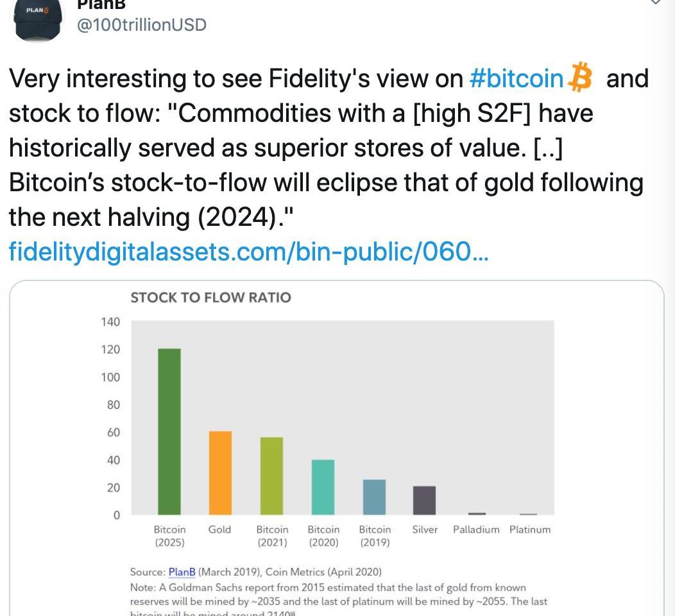Visit the fidelitydigitalassets.com link

248,252
